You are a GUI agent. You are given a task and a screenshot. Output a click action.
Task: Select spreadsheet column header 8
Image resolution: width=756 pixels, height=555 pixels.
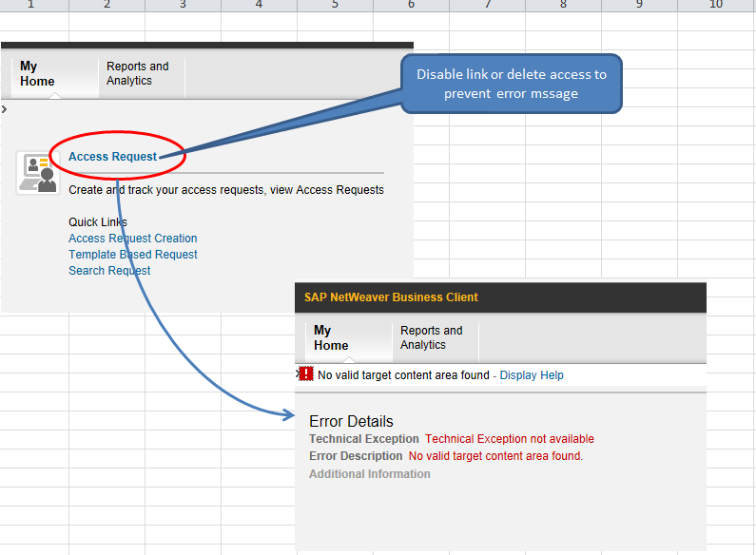click(x=563, y=5)
